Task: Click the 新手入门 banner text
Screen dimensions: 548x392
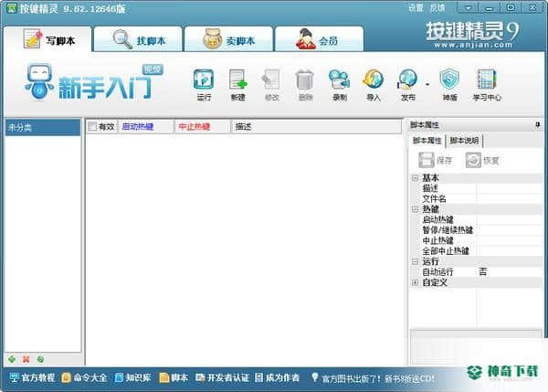Action: pos(105,87)
